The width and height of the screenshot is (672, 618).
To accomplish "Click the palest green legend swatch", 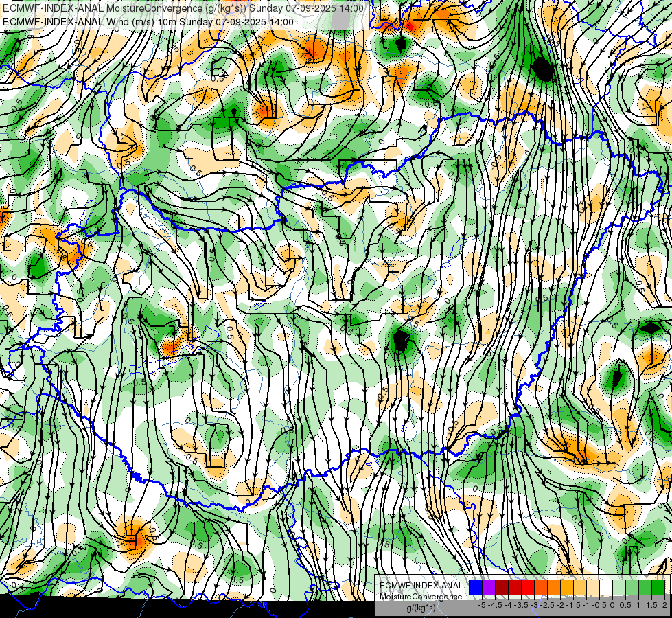I will click(x=619, y=588).
